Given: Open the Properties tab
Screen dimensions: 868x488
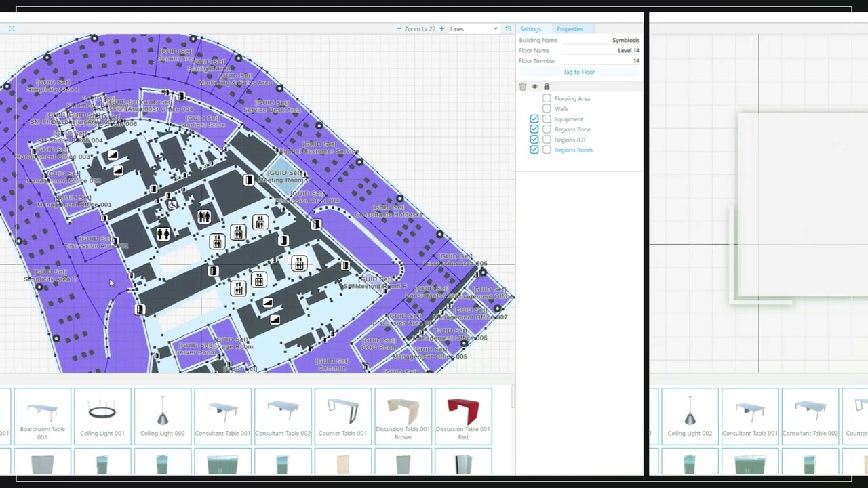Looking at the screenshot, I should pos(570,29).
